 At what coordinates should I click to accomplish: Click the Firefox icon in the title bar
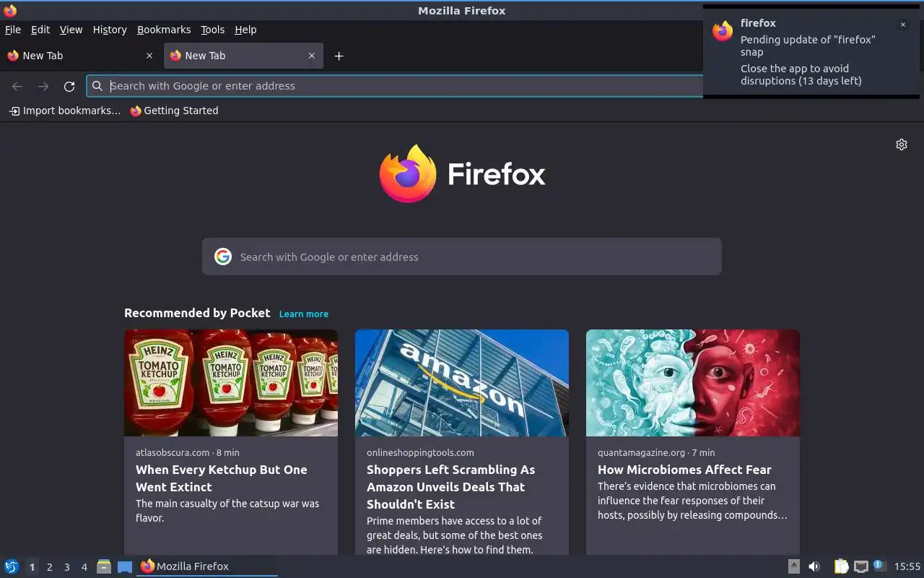[x=10, y=11]
